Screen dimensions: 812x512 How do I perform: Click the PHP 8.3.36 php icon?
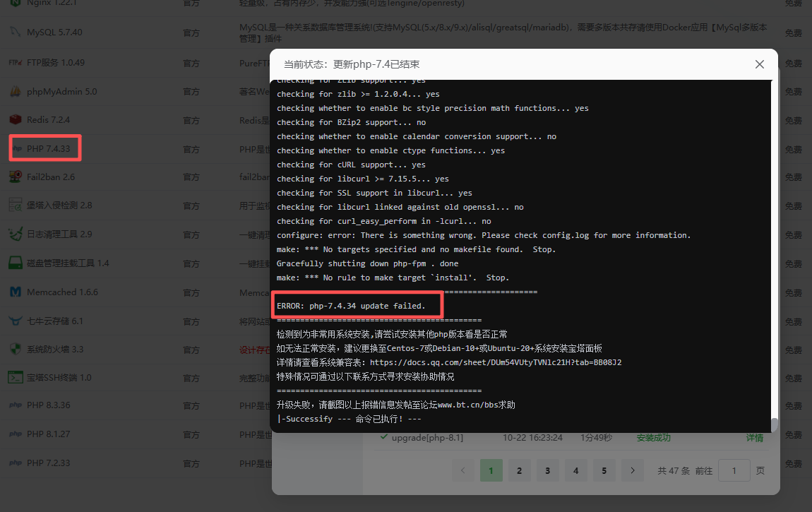pos(16,405)
